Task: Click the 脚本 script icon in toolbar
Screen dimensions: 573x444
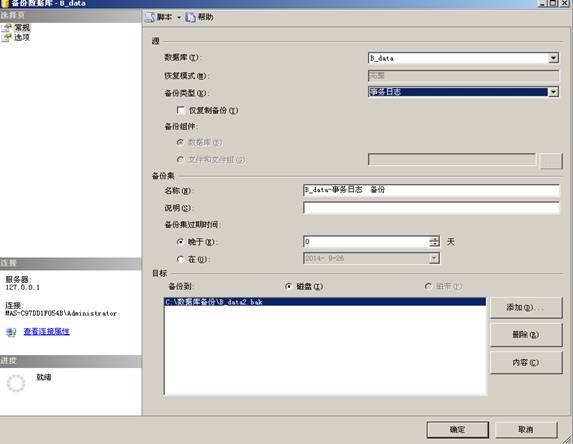Action: (x=150, y=17)
